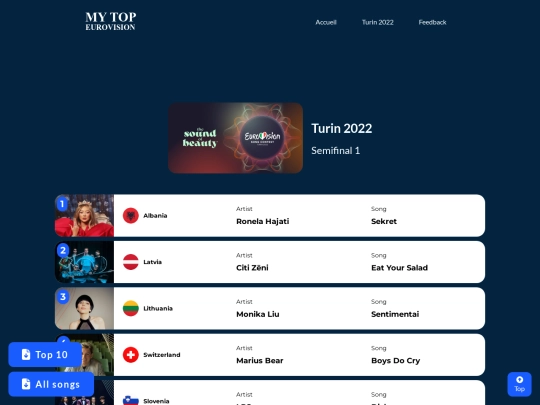Click the Latvia flag icon
The height and width of the screenshot is (405, 540).
131,262
